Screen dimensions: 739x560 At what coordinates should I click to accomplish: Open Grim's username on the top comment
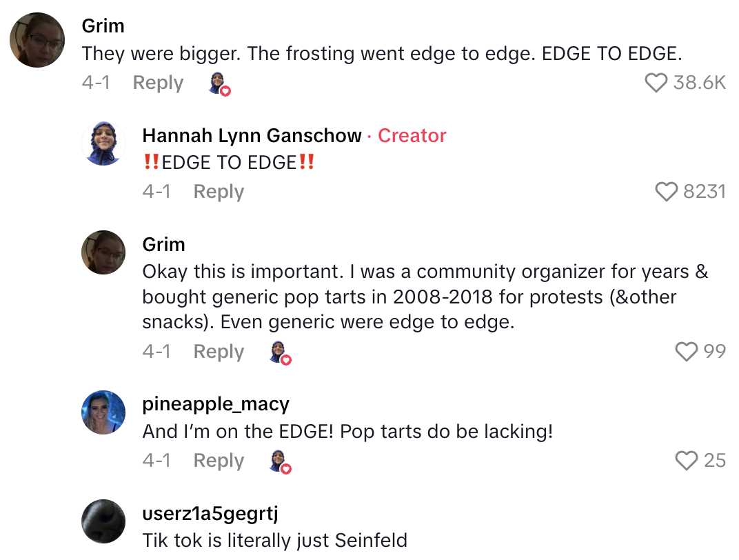click(103, 26)
